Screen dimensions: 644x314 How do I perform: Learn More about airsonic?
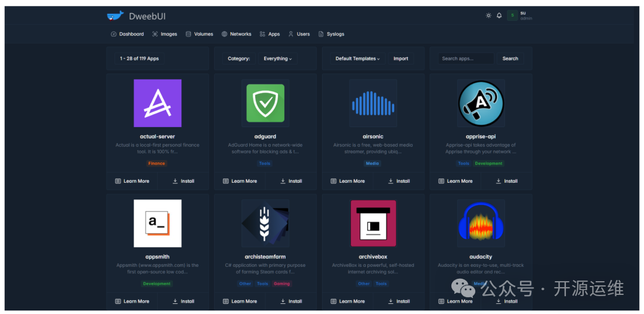348,181
